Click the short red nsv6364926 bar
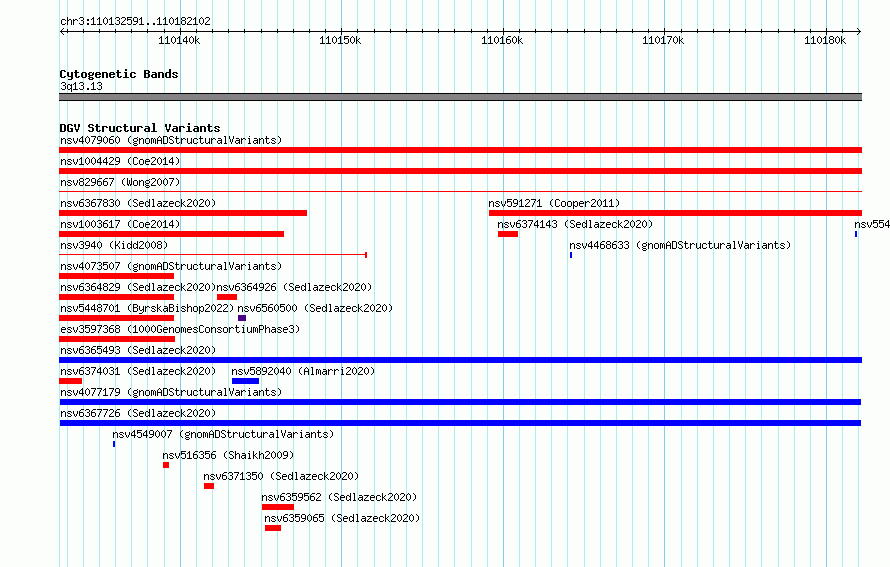890x567 pixels. click(x=227, y=297)
